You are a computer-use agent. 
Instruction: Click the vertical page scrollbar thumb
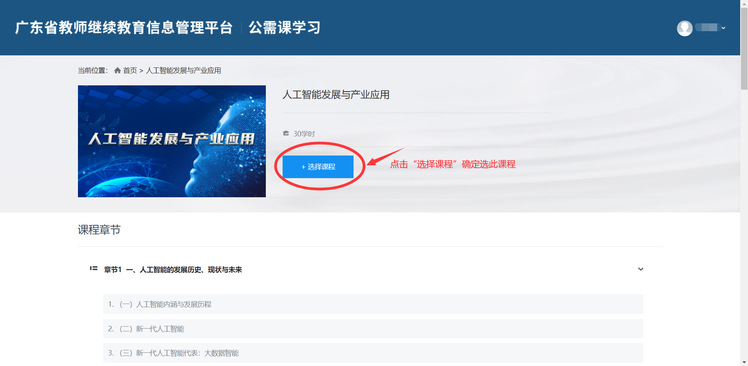pos(744,45)
